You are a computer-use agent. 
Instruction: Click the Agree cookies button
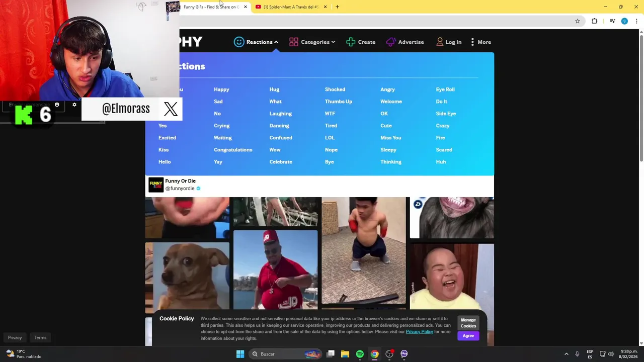pyautogui.click(x=468, y=336)
